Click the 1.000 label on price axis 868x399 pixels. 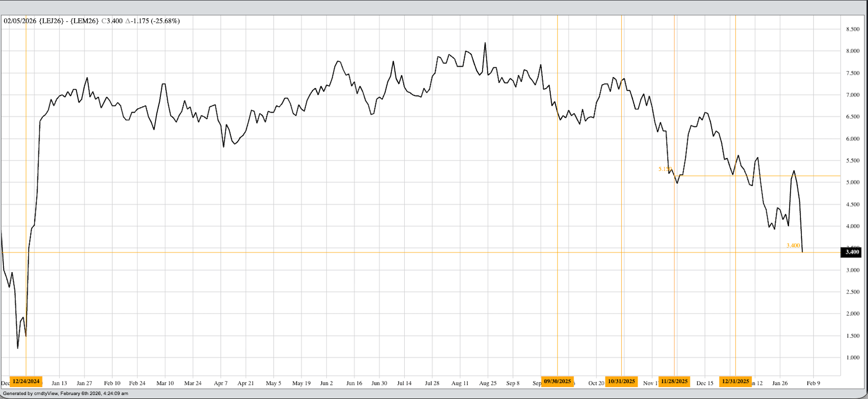tap(853, 358)
